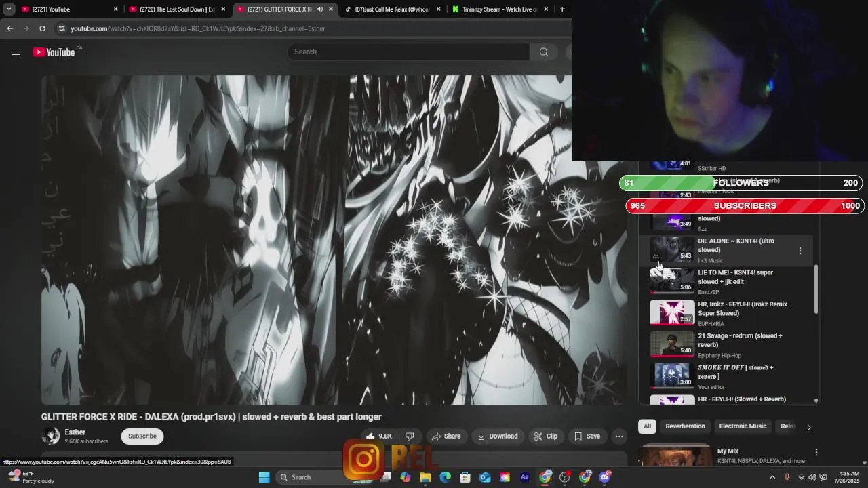Open volume control from the speaker icon
The width and height of the screenshot is (868, 488).
pyautogui.click(x=812, y=477)
